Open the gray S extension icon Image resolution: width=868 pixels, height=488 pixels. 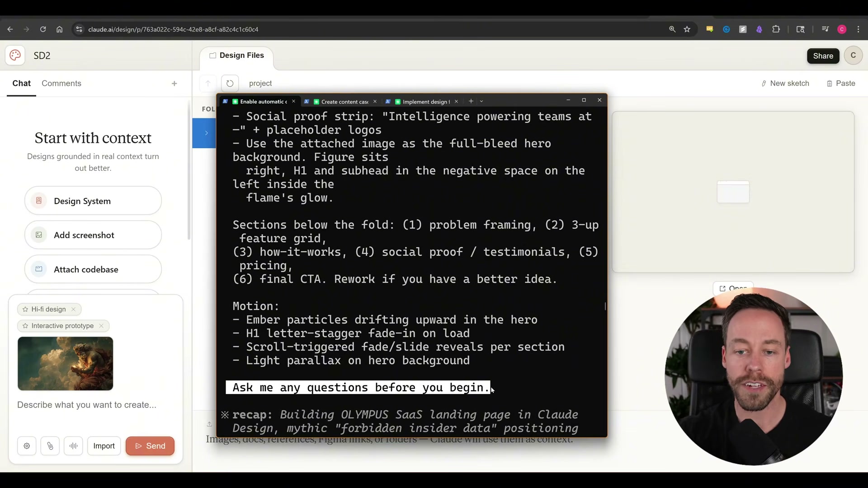tap(743, 29)
